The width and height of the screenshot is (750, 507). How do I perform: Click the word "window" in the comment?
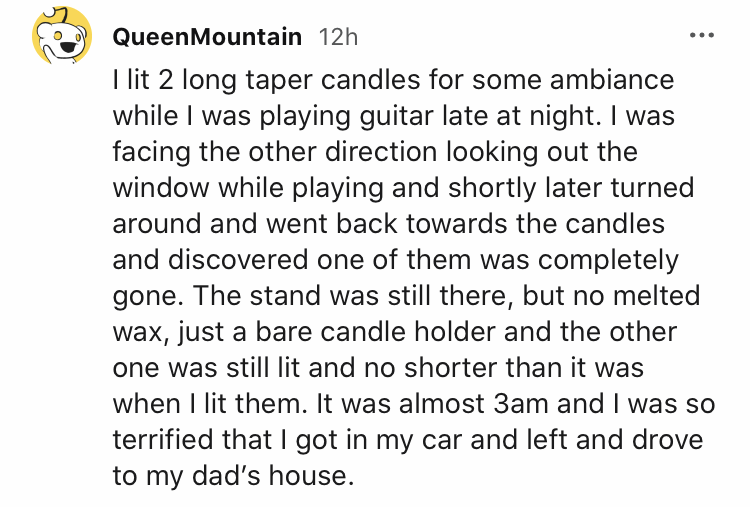click(161, 189)
